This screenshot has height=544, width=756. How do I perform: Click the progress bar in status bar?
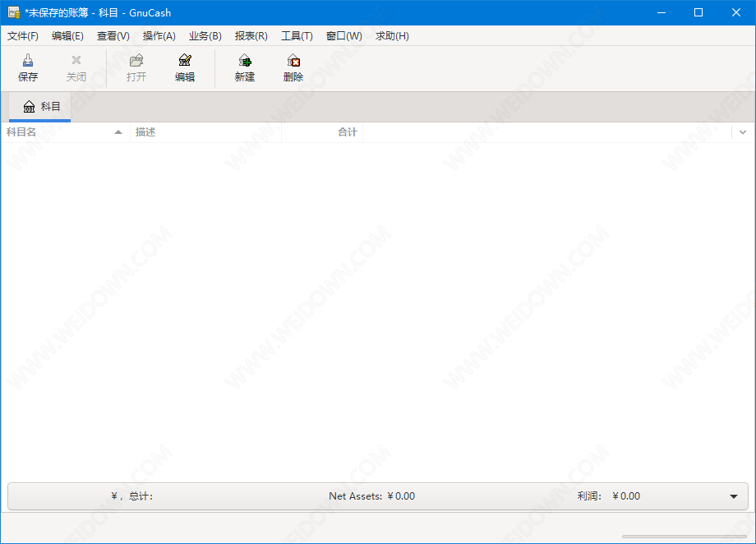click(684, 536)
